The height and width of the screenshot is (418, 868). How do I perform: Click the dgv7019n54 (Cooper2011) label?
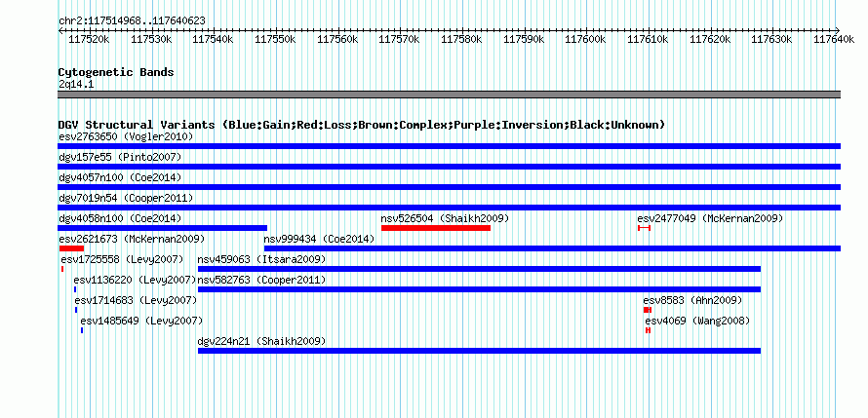[x=126, y=198]
